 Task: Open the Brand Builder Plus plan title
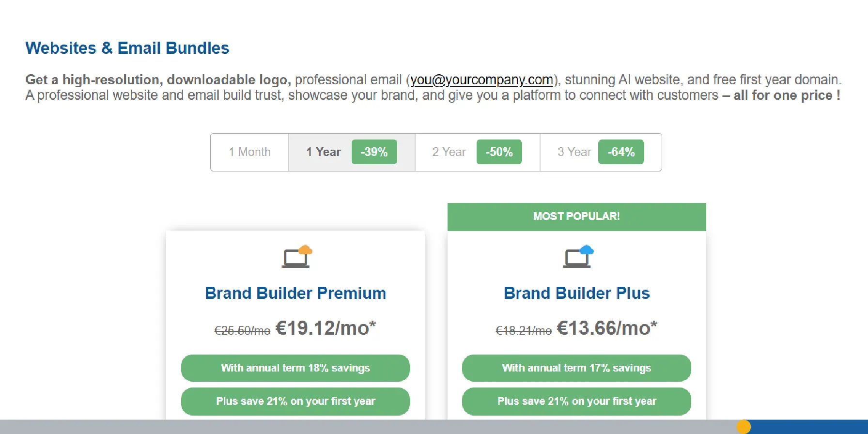pyautogui.click(x=576, y=293)
